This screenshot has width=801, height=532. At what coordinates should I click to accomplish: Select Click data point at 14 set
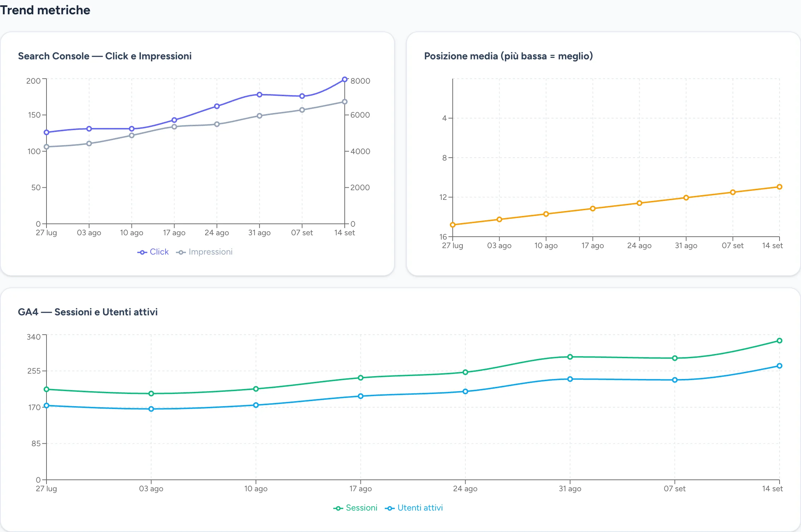pyautogui.click(x=345, y=79)
